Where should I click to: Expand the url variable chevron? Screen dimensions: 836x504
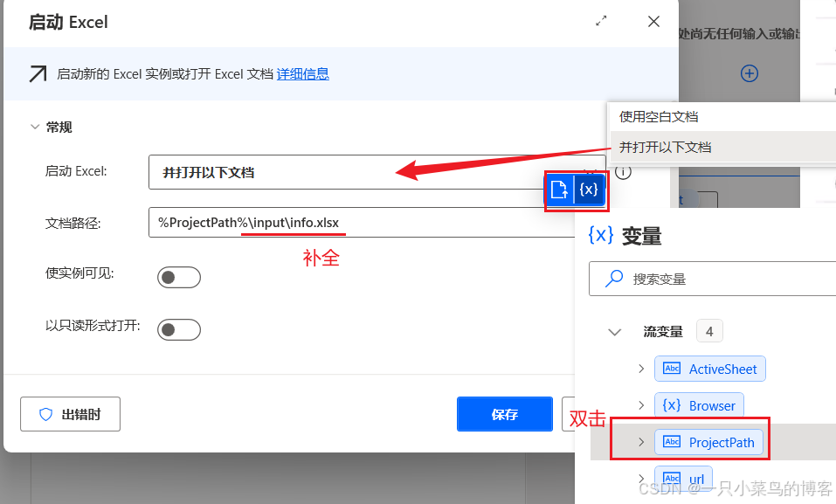(x=641, y=479)
